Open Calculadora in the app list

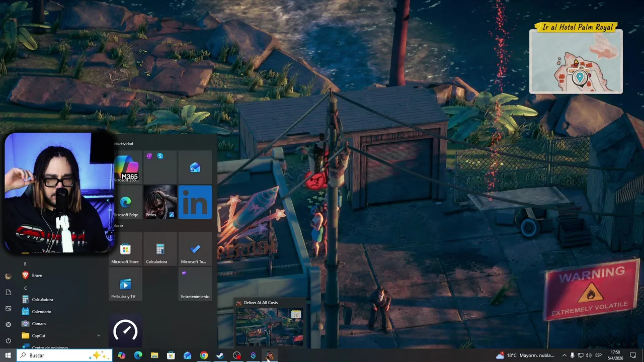(x=60, y=300)
